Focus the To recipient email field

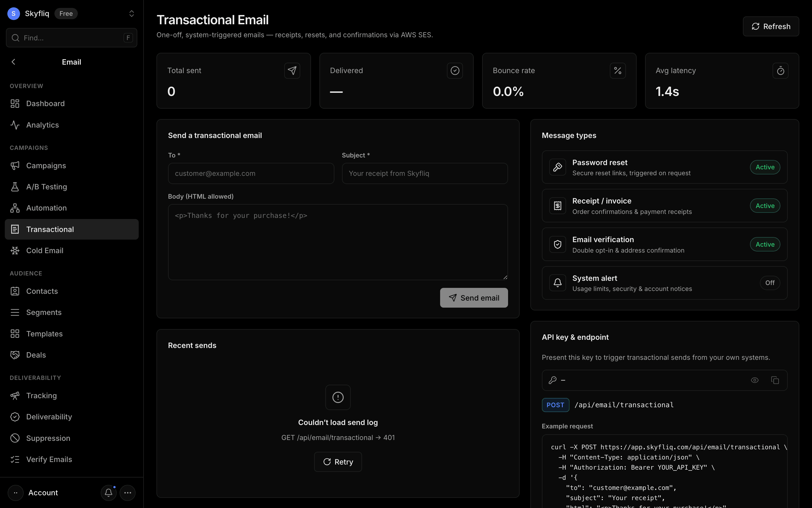pos(251,173)
